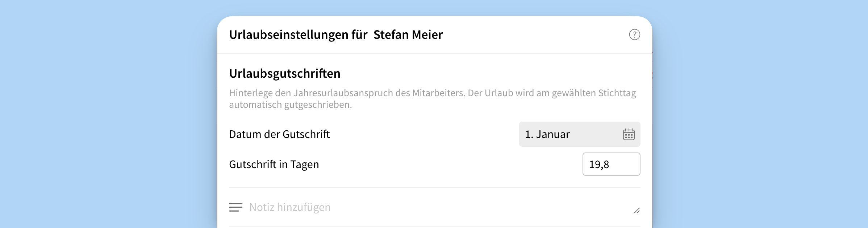Grab the note textarea resize handle
Viewport: 868px width, 228px height.
tap(637, 211)
